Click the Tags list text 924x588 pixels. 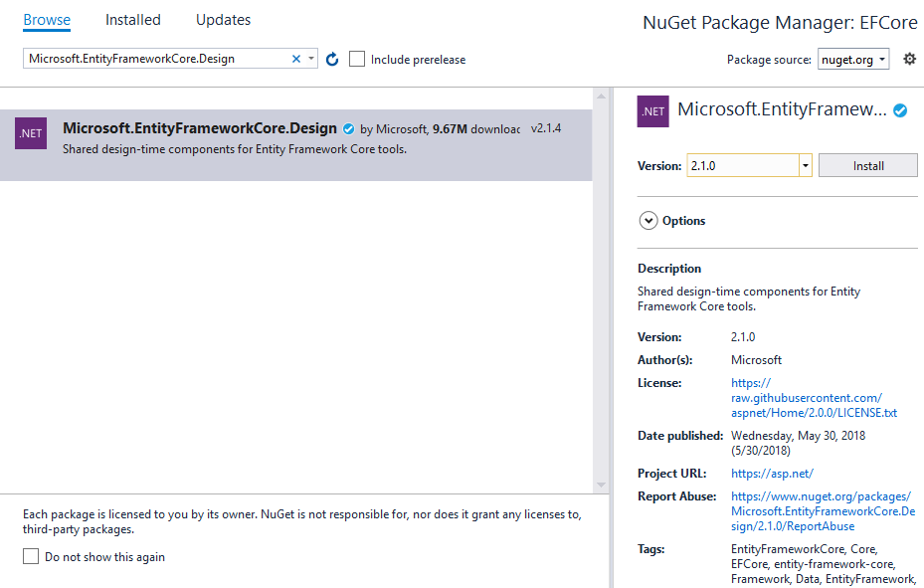click(x=823, y=564)
